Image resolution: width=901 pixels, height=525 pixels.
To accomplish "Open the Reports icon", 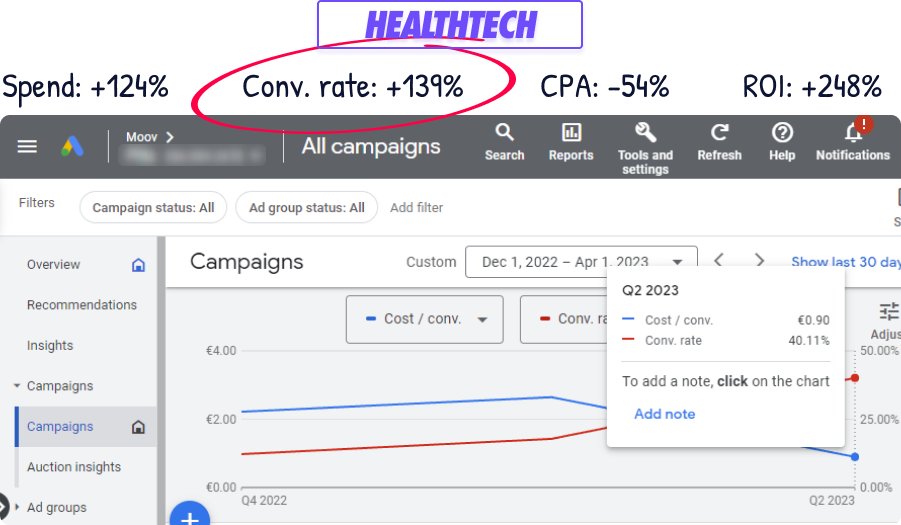I will 571,141.
